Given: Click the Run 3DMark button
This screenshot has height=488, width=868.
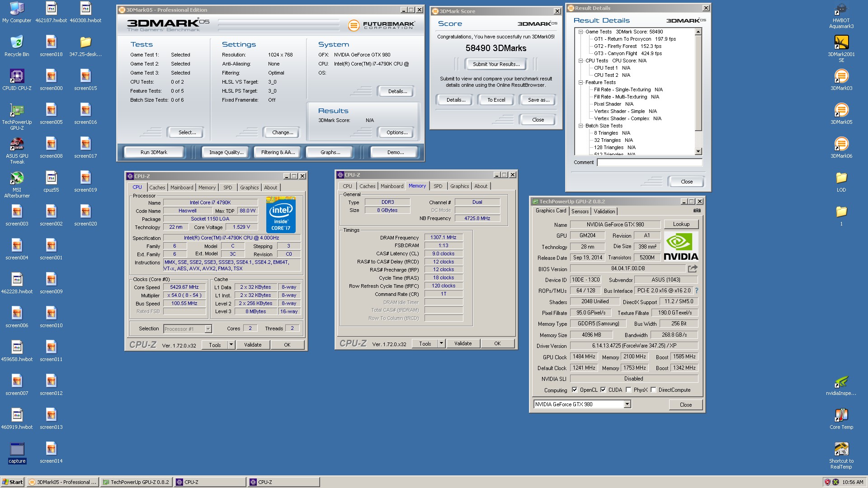Looking at the screenshot, I should click(x=154, y=152).
